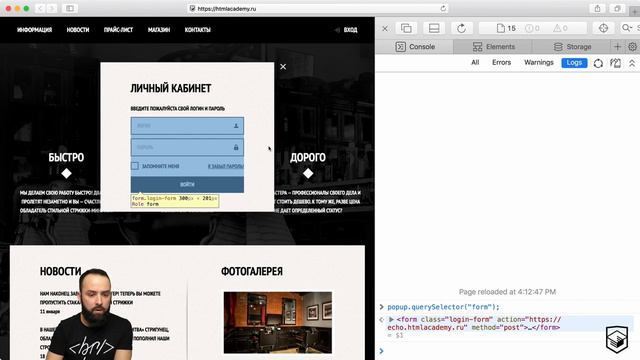
Task: Add a new inspector tab
Action: tap(617, 47)
